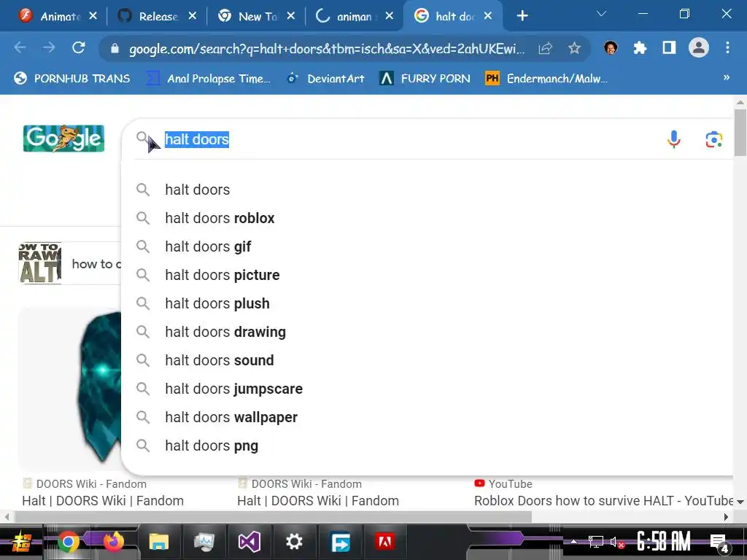Viewport: 747px width, 560px height.
Task: Open the system monitor taskbar icon
Action: point(204,542)
